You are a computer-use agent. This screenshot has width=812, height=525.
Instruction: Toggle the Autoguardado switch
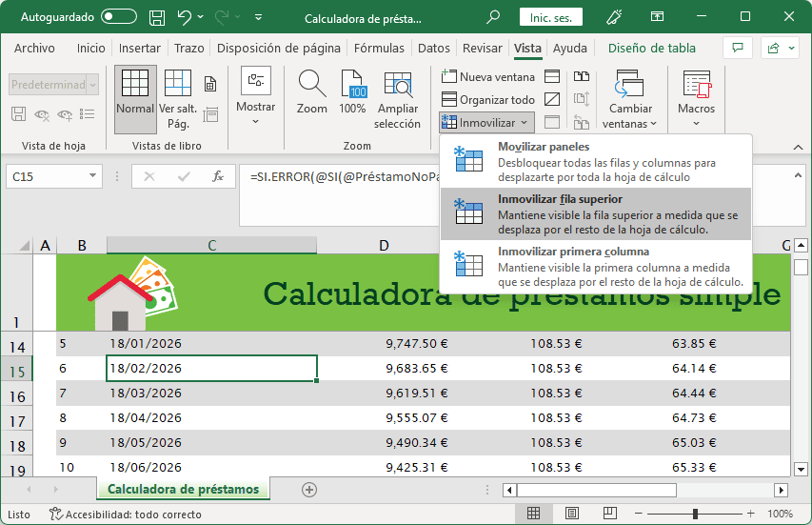118,17
